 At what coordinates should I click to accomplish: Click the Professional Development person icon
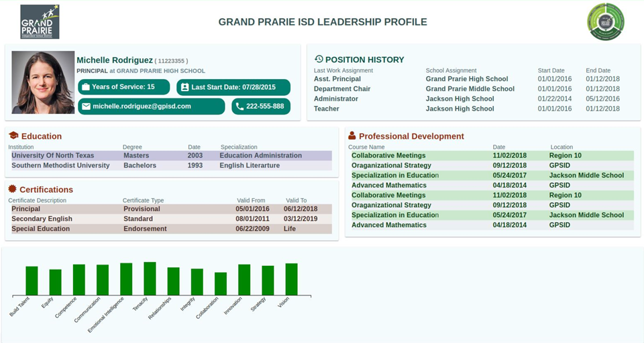click(352, 135)
